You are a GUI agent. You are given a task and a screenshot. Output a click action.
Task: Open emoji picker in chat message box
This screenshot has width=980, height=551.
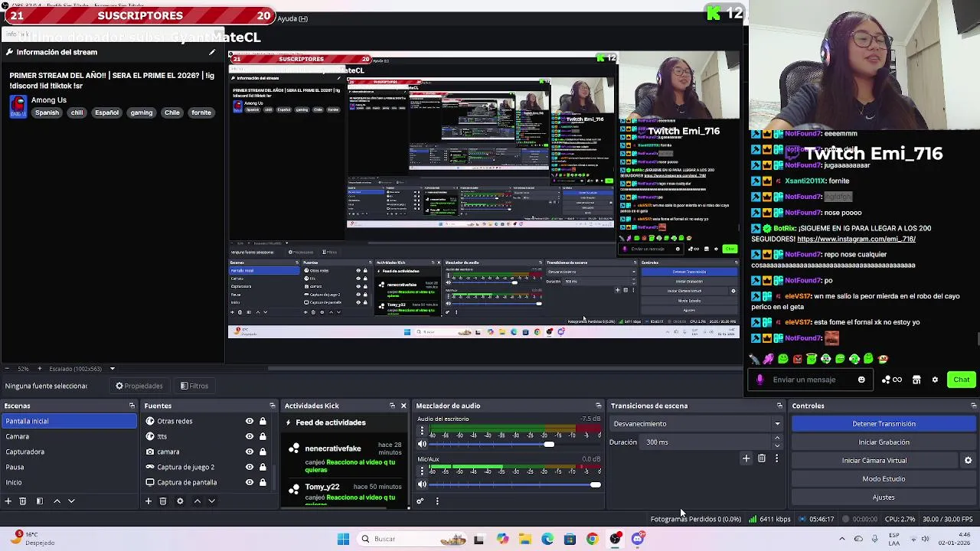click(x=861, y=380)
